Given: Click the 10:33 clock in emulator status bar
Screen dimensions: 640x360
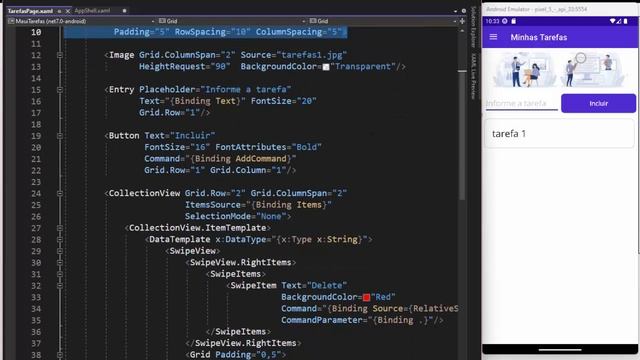Looking at the screenshot, I should click(x=492, y=21).
